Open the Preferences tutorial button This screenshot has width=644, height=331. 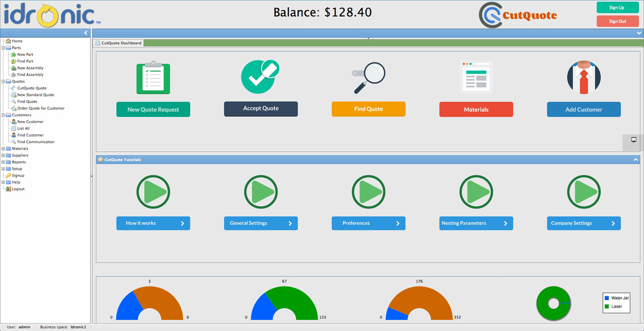click(x=368, y=223)
